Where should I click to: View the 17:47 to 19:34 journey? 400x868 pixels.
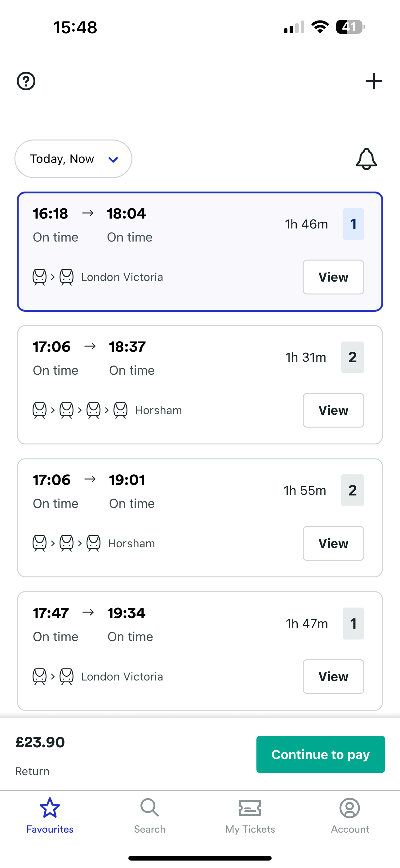point(333,676)
